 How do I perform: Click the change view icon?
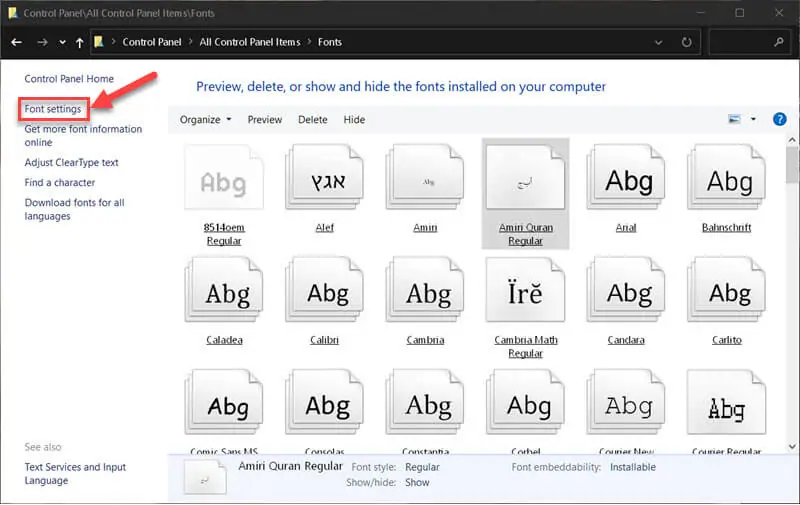[734, 119]
